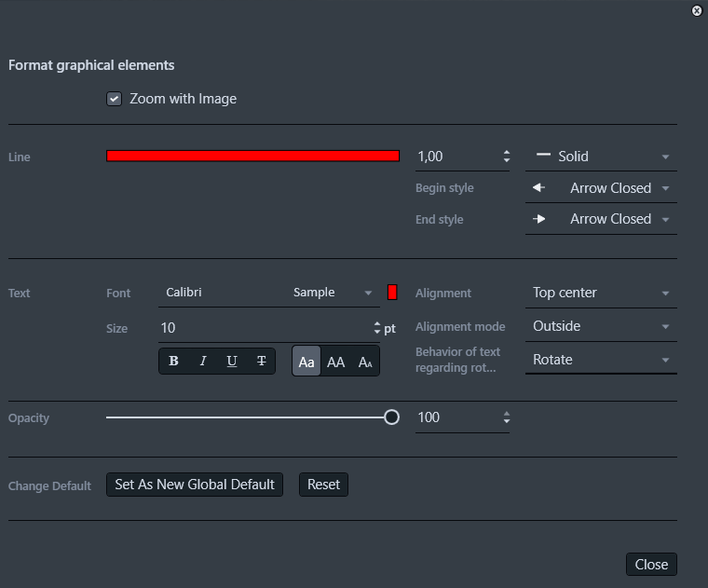Open text rotation behavior Rotate dropdown

tap(601, 360)
